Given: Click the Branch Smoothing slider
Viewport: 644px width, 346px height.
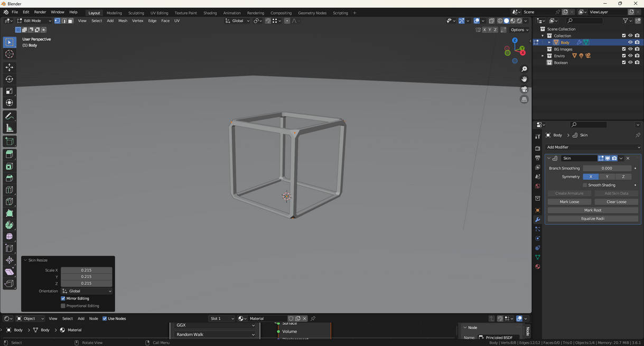Looking at the screenshot, I should (606, 169).
